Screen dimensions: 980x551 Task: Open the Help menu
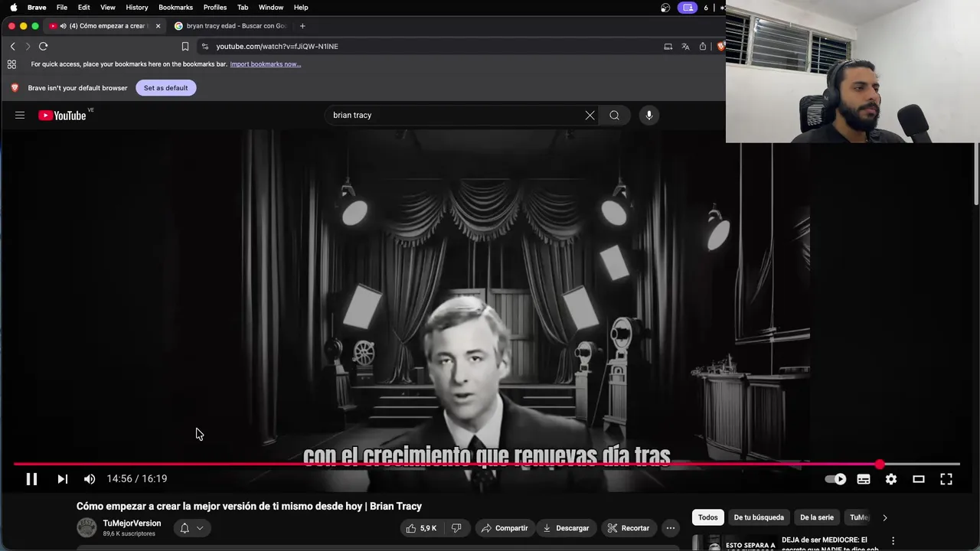pyautogui.click(x=301, y=8)
